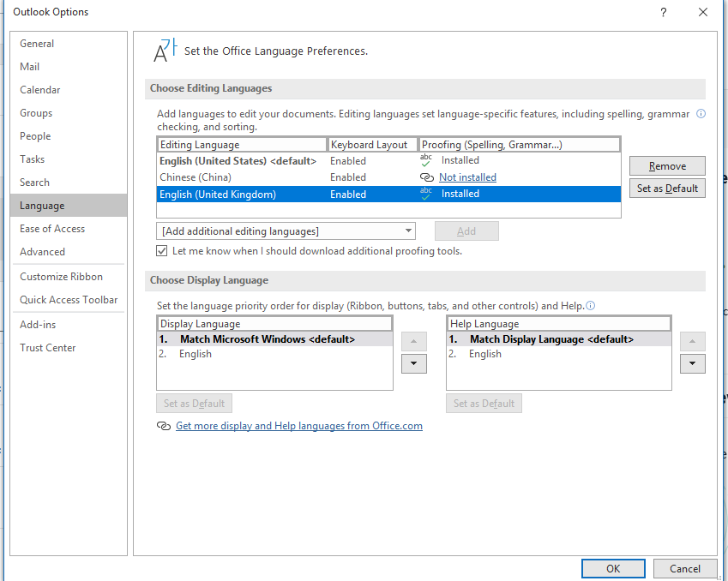Click the Keyboard Layout column header
Screen dimensions: 728x581
[x=372, y=145]
